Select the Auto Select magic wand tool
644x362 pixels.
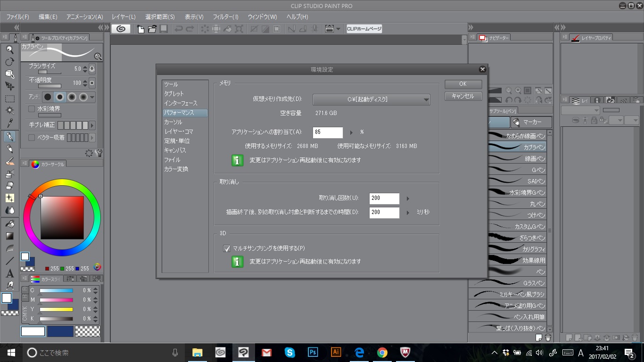pyautogui.click(x=9, y=111)
